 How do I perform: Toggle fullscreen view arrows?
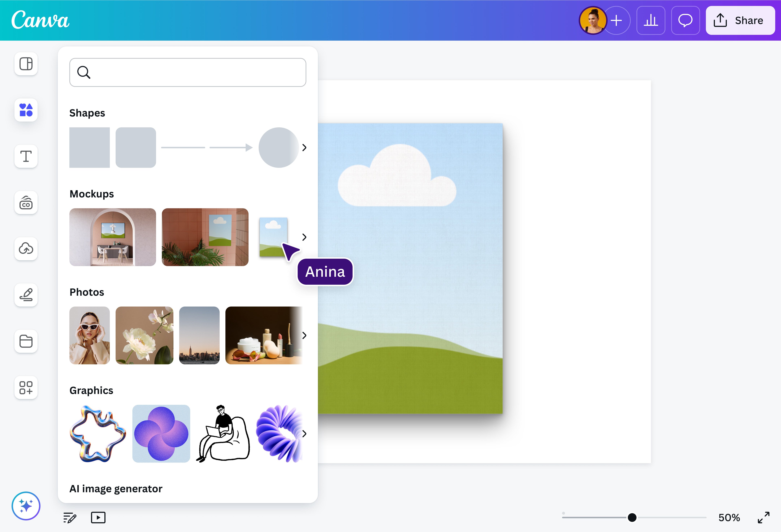(763, 518)
